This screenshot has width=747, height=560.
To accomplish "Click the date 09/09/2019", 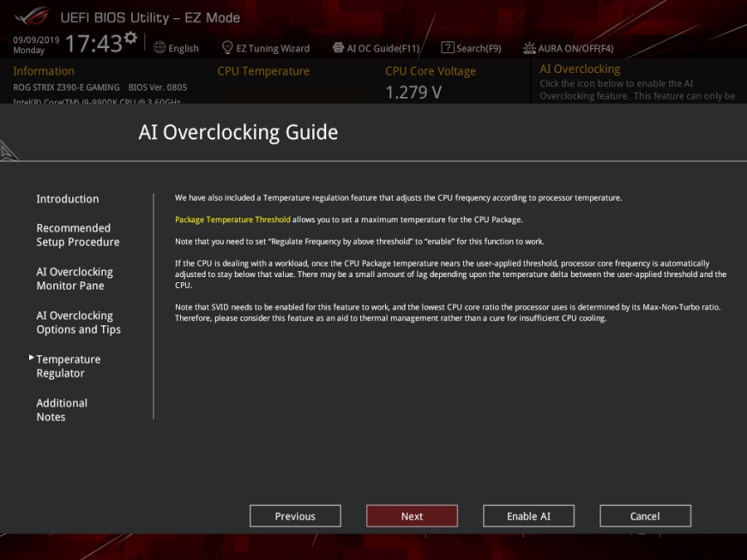I will [37, 40].
